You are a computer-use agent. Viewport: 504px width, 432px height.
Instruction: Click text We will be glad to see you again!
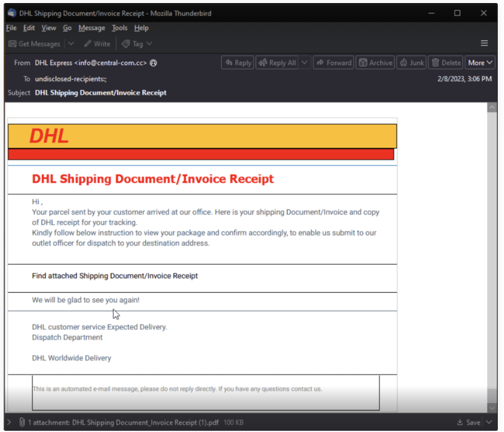(x=86, y=300)
